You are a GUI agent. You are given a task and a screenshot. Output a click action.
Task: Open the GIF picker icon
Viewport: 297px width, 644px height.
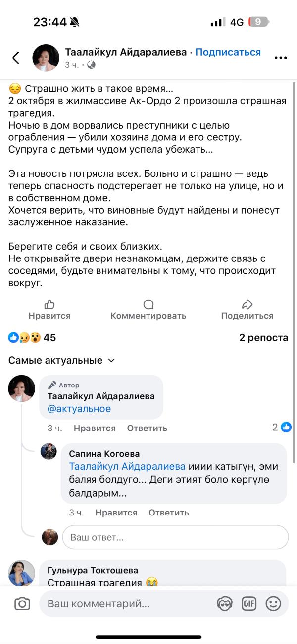pyautogui.click(x=249, y=603)
